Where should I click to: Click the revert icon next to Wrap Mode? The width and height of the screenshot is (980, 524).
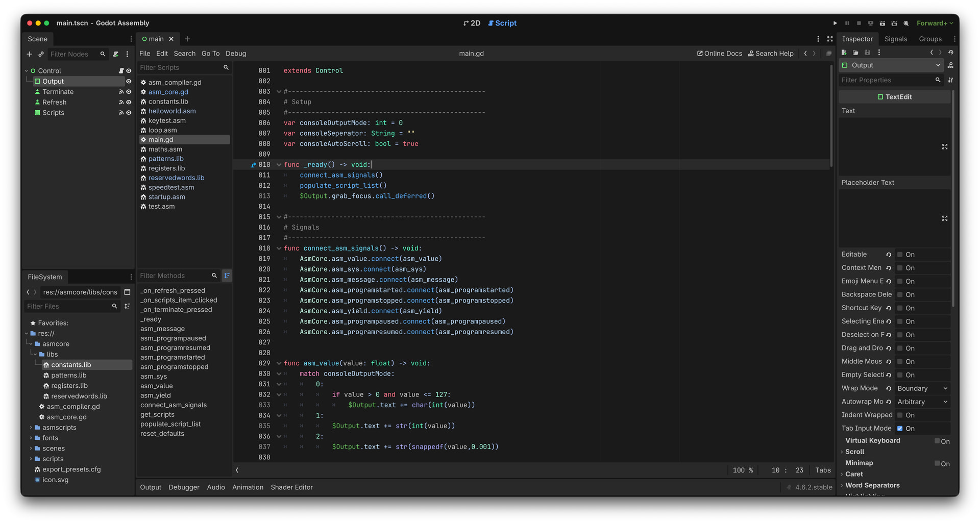tap(889, 389)
